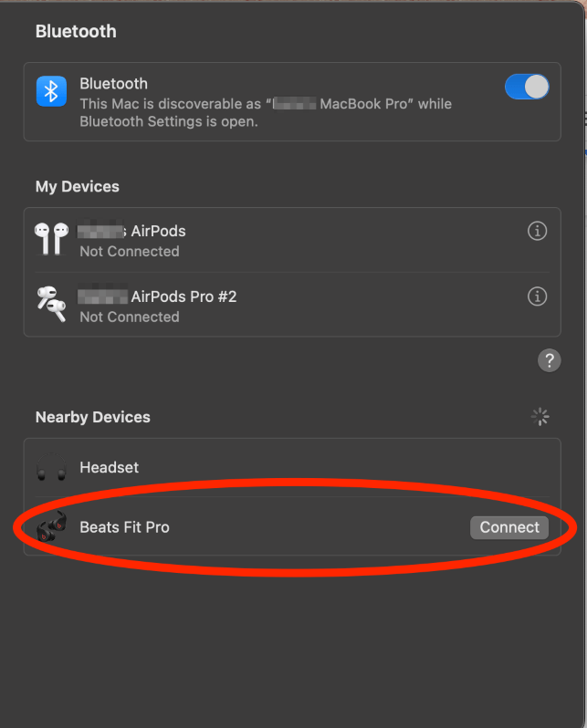Click Not Connected status under first AirPods
The height and width of the screenshot is (728, 587).
(x=130, y=252)
